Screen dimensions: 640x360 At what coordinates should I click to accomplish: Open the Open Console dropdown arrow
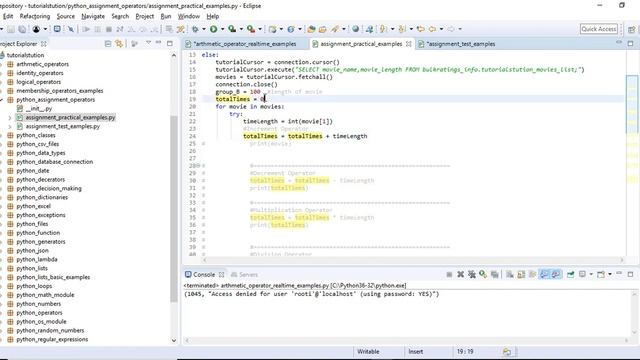coord(610,274)
